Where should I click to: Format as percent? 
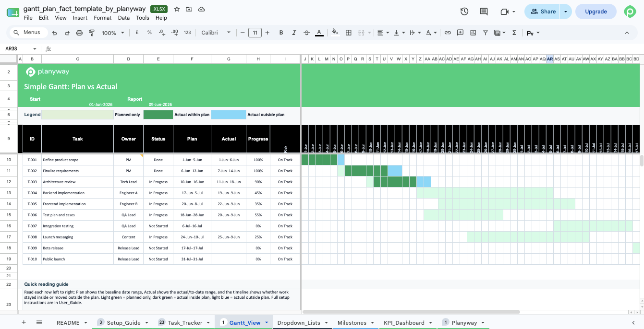pos(149,33)
